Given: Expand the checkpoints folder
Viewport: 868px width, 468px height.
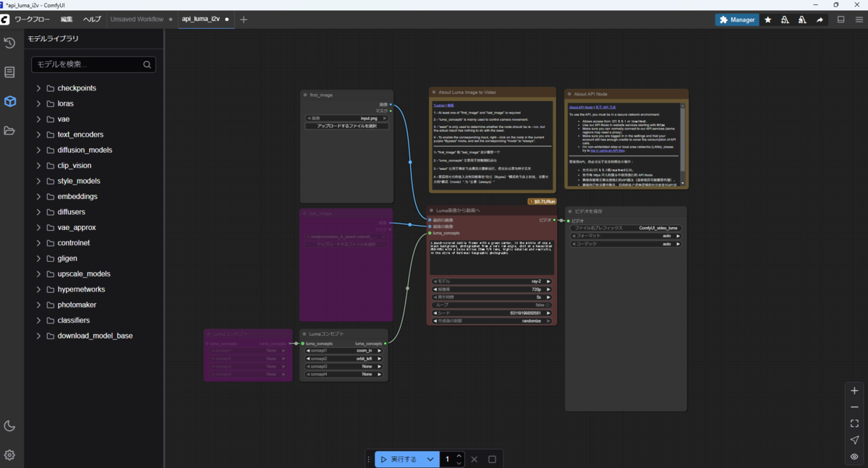Looking at the screenshot, I should point(38,88).
